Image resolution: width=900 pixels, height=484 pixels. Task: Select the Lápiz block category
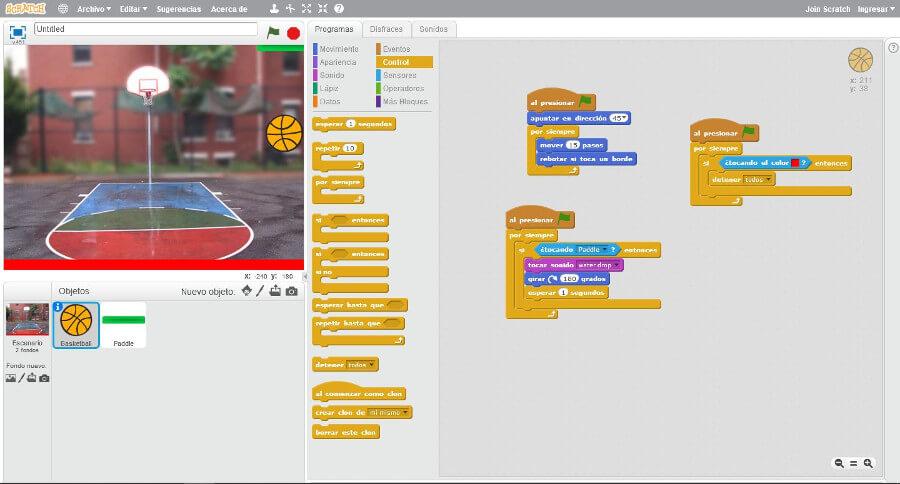[x=329, y=88]
